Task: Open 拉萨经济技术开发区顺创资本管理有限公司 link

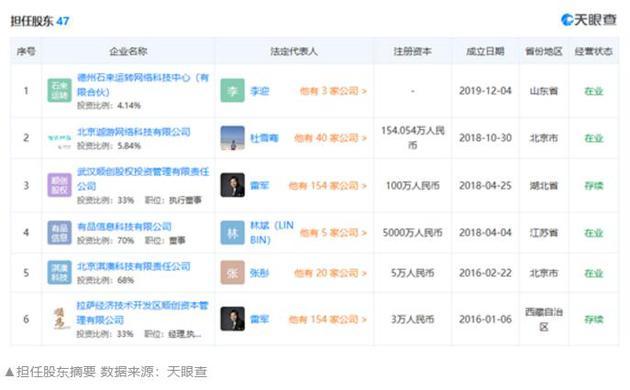Action: tap(143, 313)
